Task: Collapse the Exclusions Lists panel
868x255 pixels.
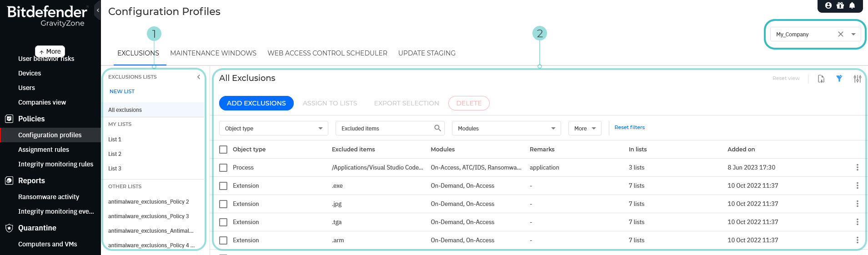Action: tap(199, 77)
